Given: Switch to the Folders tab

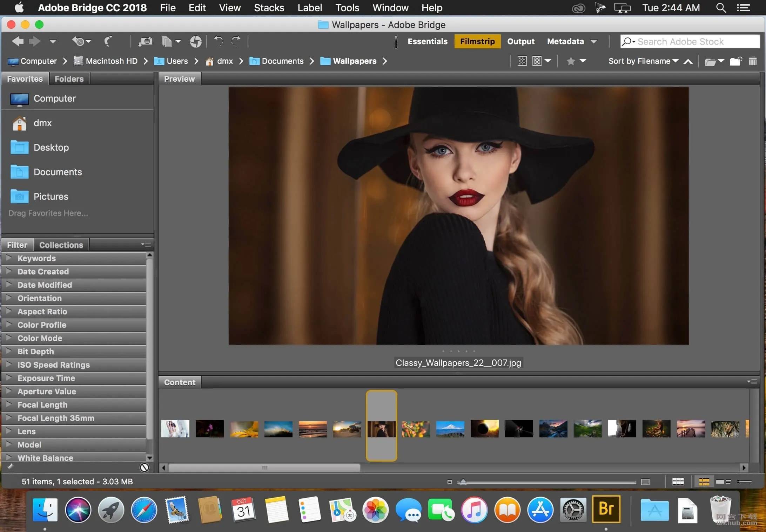Looking at the screenshot, I should 69,79.
